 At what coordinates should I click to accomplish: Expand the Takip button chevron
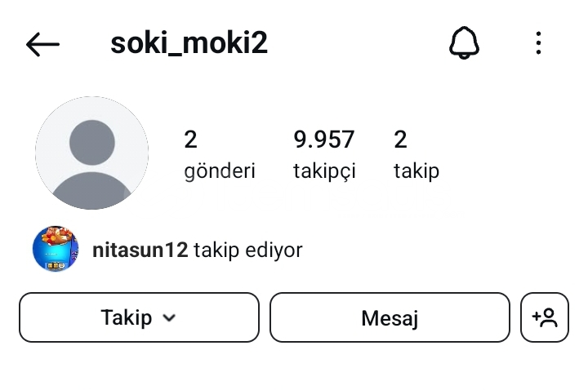tap(169, 318)
